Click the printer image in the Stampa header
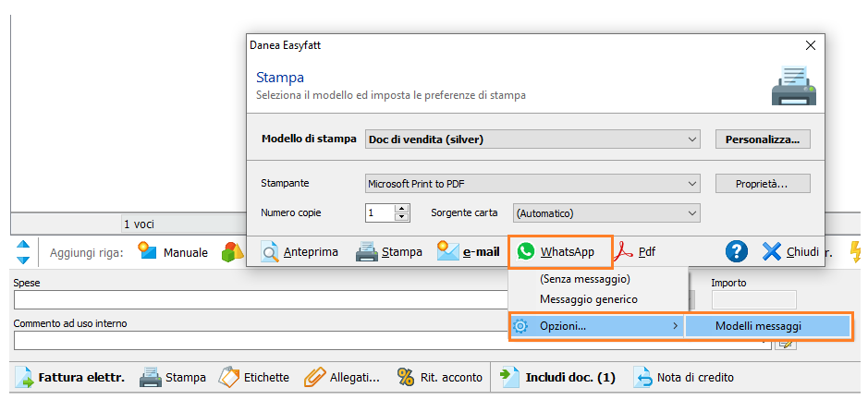Image resolution: width=868 pixels, height=400 pixels. tap(794, 85)
